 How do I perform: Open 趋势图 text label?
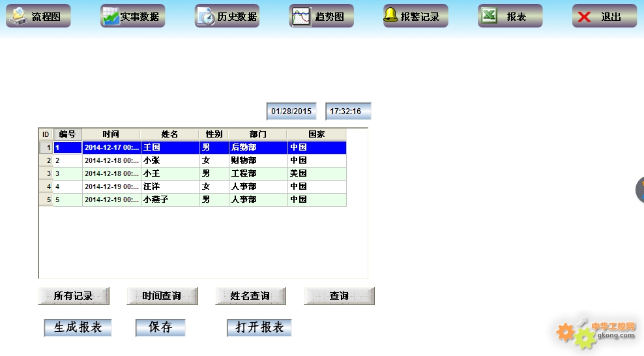[x=329, y=16]
